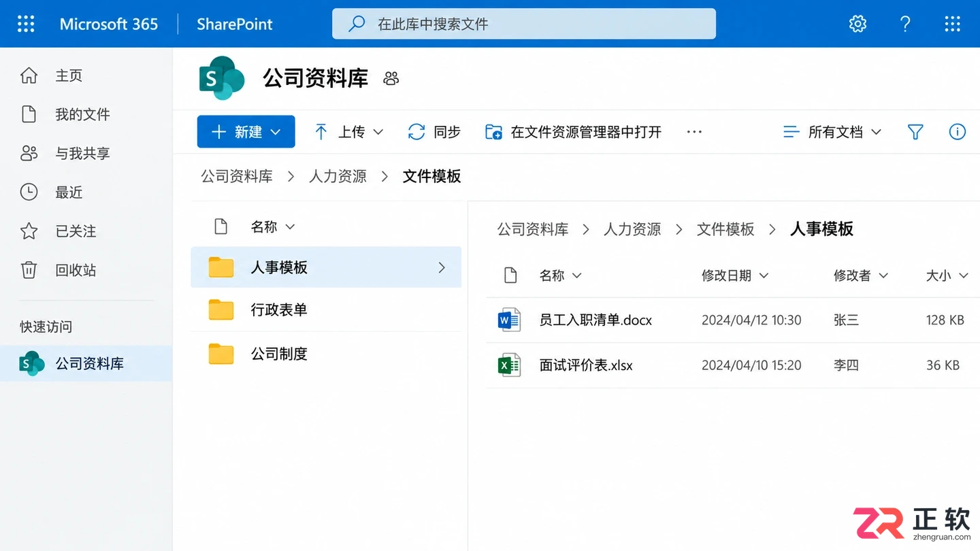Open the Microsoft 365 app launcher waffle

click(26, 24)
